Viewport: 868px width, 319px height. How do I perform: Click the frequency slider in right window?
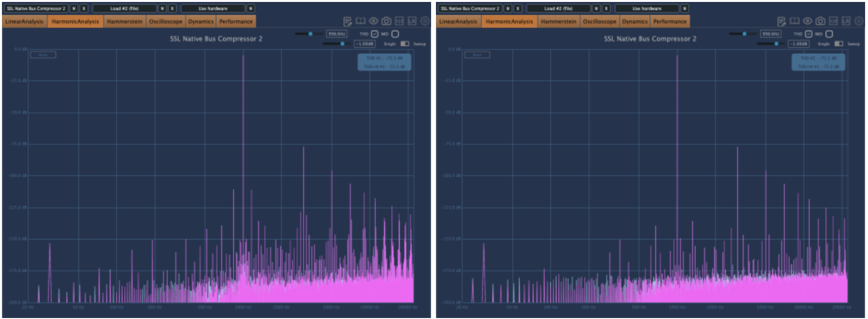point(743,34)
